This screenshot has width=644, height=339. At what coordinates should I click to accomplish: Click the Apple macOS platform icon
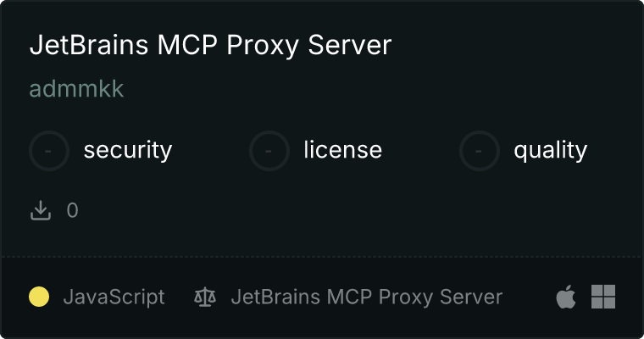pyautogui.click(x=566, y=297)
